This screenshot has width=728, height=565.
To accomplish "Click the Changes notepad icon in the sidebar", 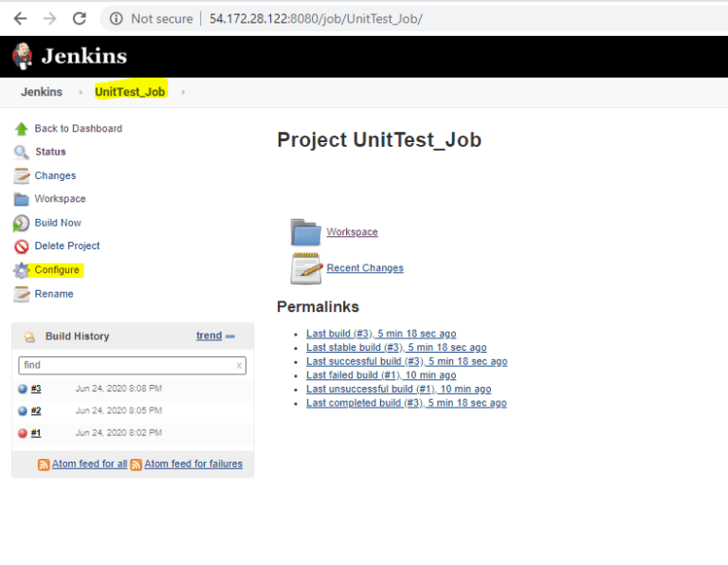I will (x=22, y=176).
